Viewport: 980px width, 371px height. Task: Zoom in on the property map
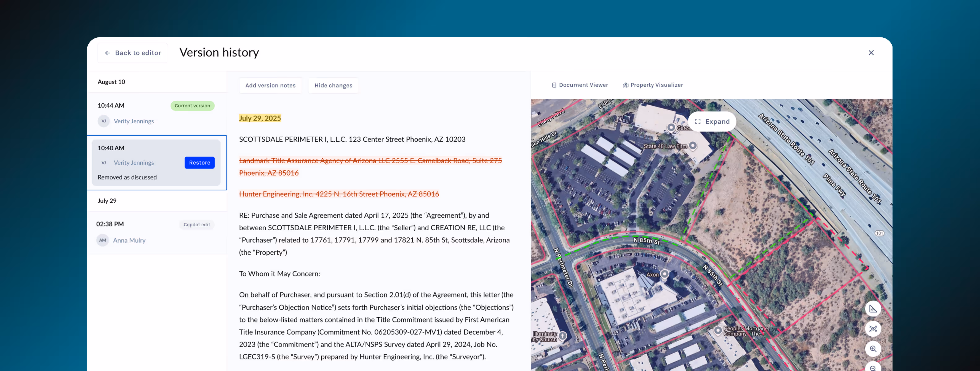click(873, 349)
